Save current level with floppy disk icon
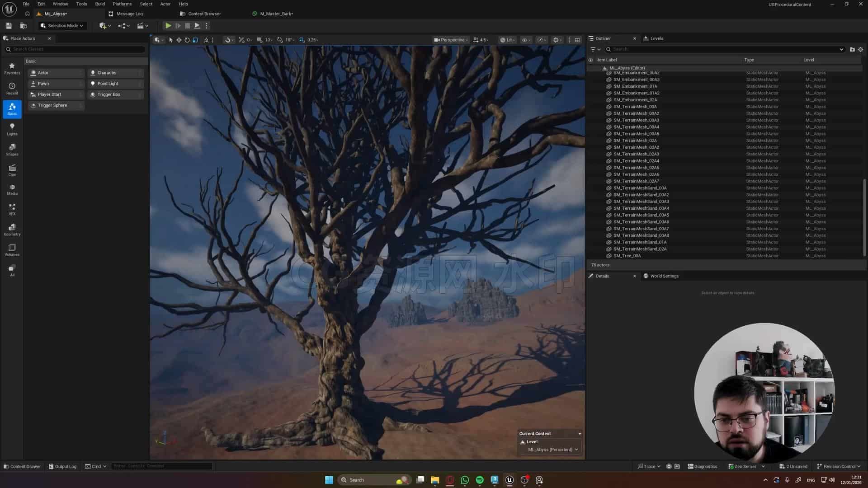Image resolution: width=868 pixels, height=488 pixels. pos(9,26)
